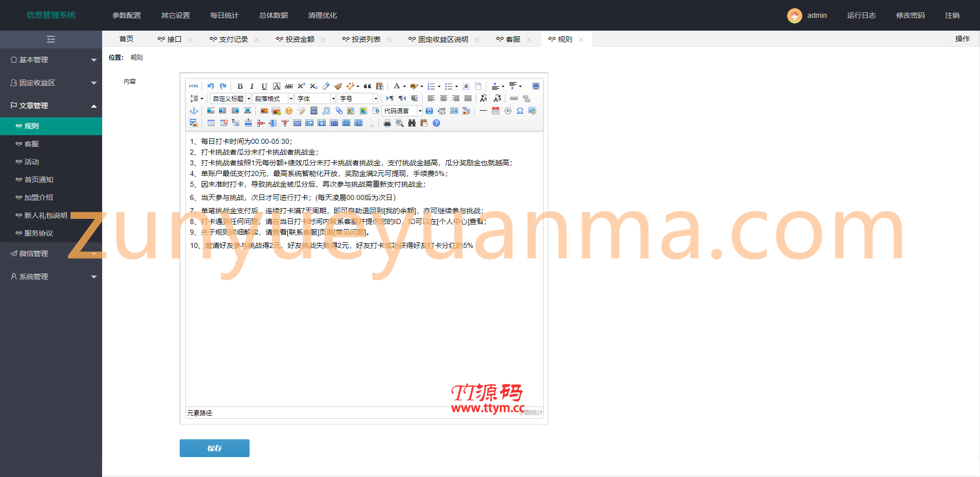Image resolution: width=980 pixels, height=477 pixels.
Task: Expand the 基本管理 sidebar section
Action: [51, 60]
